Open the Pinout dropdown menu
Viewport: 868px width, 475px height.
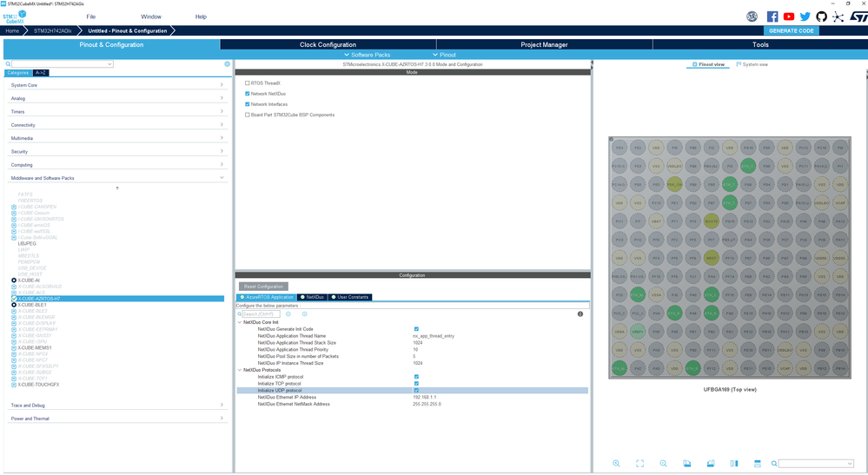tap(444, 55)
